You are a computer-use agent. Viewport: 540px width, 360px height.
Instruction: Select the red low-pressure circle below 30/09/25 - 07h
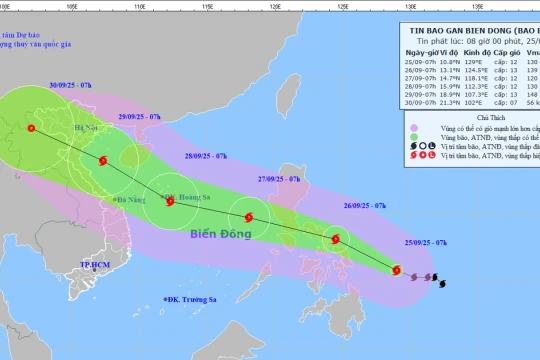(31, 128)
